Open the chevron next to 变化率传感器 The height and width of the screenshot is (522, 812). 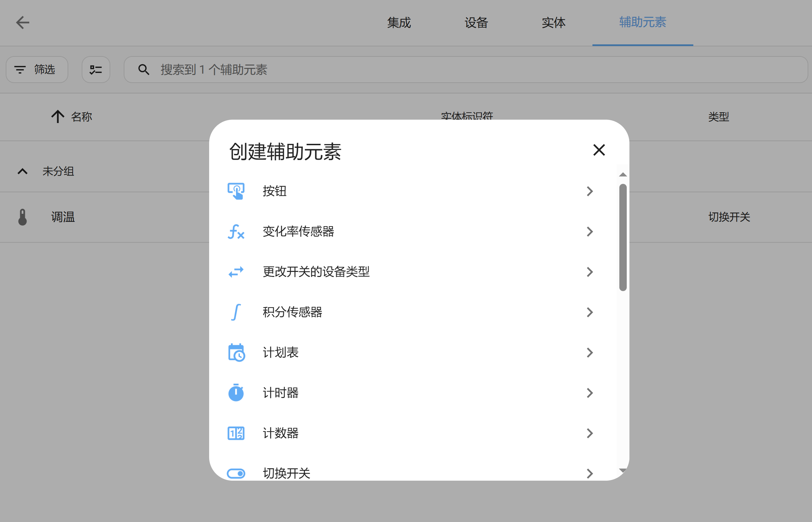coord(590,232)
